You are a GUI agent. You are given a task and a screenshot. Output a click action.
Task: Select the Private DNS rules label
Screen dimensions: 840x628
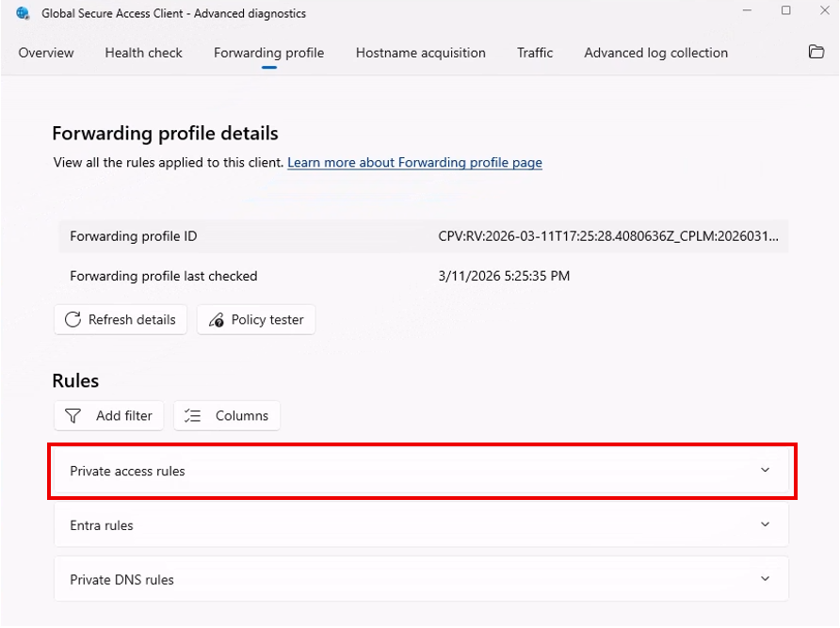pos(121,580)
